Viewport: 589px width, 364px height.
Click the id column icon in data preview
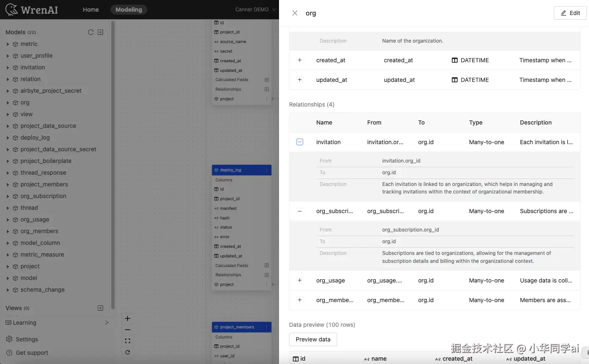pyautogui.click(x=296, y=359)
